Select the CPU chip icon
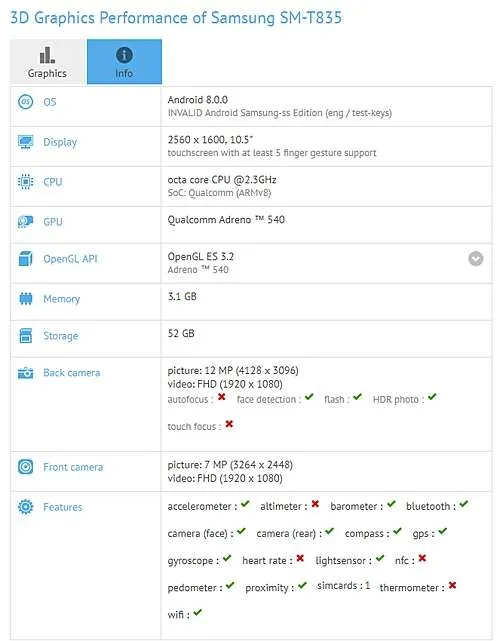This screenshot has height=641, width=500. tap(25, 182)
